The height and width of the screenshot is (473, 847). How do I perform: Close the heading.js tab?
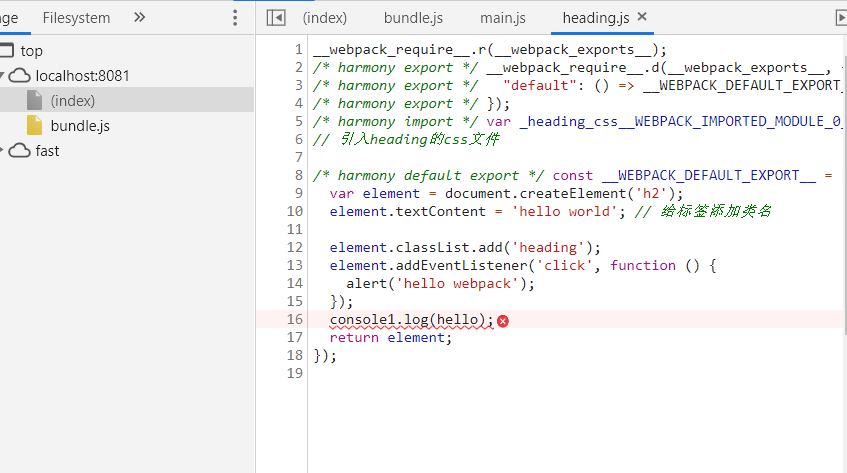tap(642, 17)
